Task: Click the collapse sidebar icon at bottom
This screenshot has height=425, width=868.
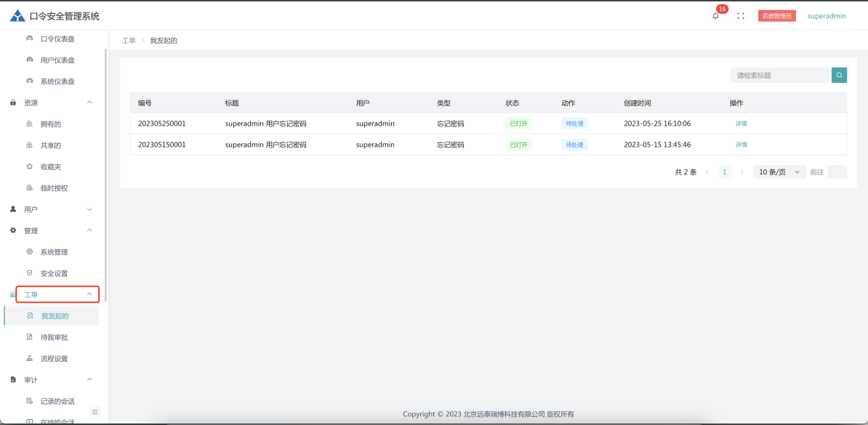Action: (x=95, y=412)
